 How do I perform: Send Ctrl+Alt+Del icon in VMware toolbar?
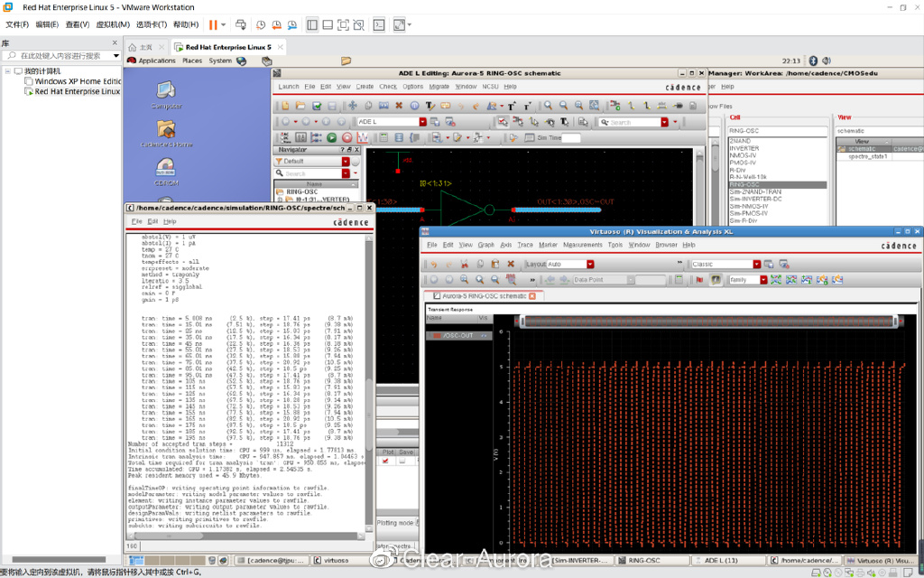[240, 24]
